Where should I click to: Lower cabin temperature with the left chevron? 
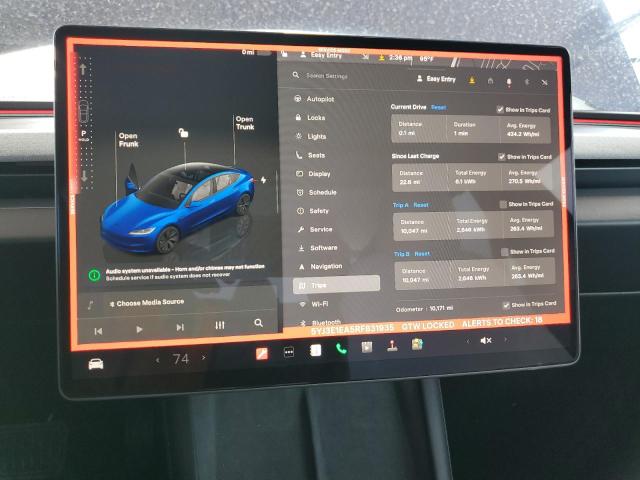coord(158,360)
